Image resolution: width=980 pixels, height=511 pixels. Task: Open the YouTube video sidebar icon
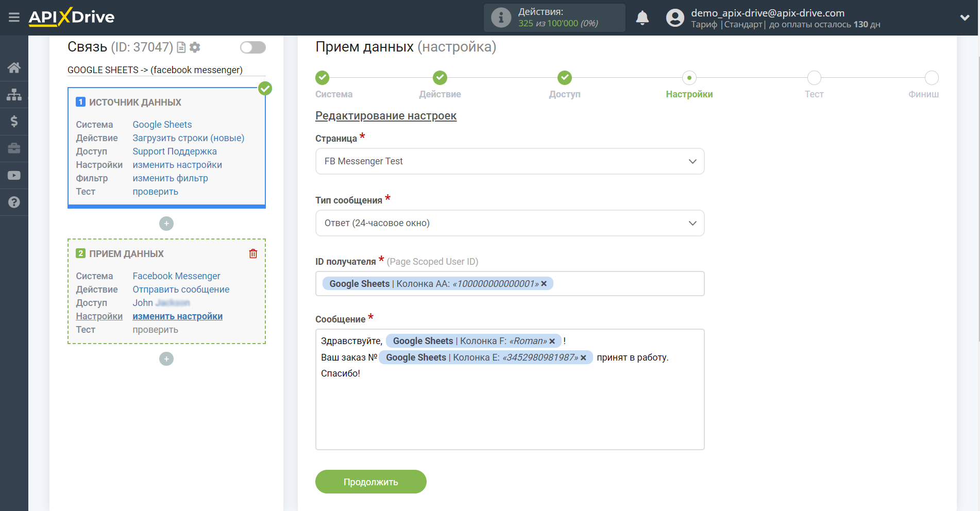click(x=14, y=175)
